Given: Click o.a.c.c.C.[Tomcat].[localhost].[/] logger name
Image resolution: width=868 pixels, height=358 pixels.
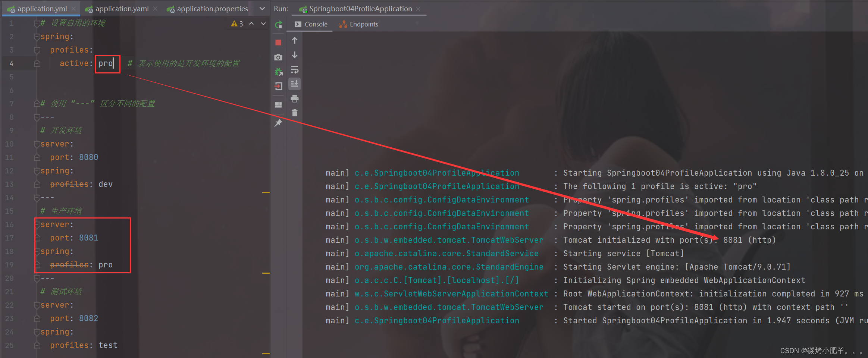Looking at the screenshot, I should pyautogui.click(x=437, y=280).
